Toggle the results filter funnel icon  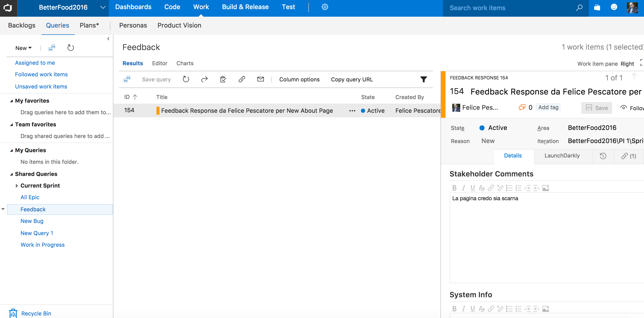coord(424,79)
